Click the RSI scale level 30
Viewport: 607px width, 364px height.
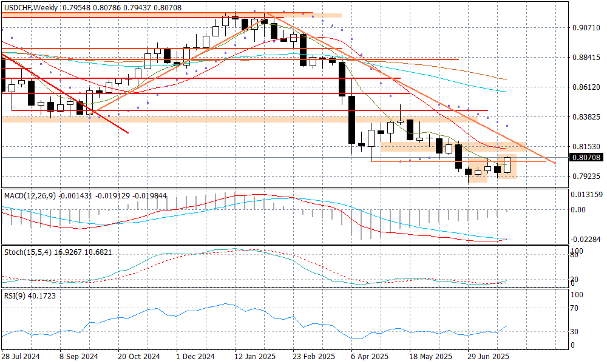click(574, 331)
